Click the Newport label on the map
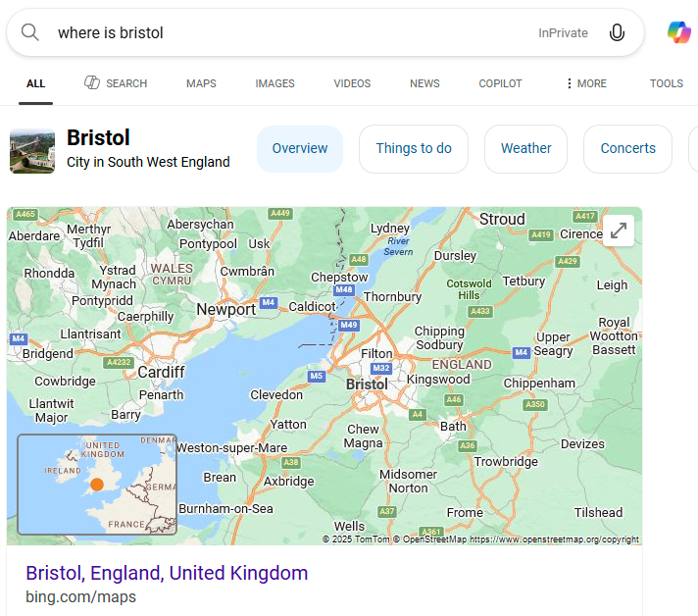The image size is (698, 616). [x=226, y=309]
